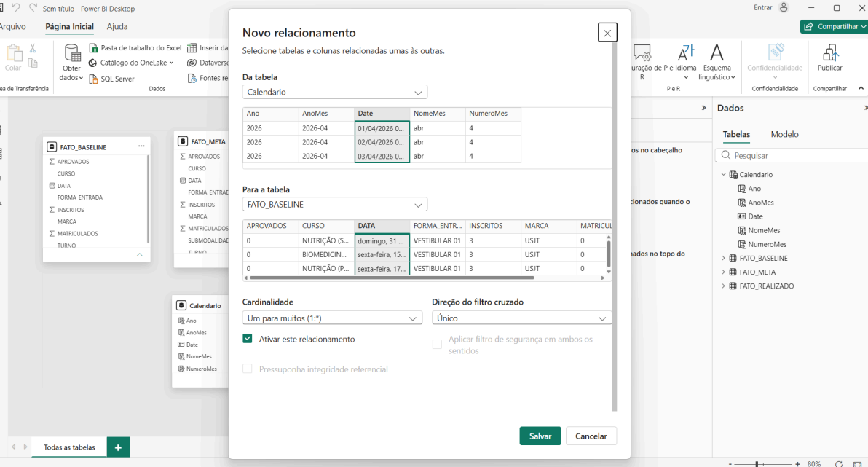
Task: Select the DATA column header in FATO_BASELINE preview
Action: 382,226
